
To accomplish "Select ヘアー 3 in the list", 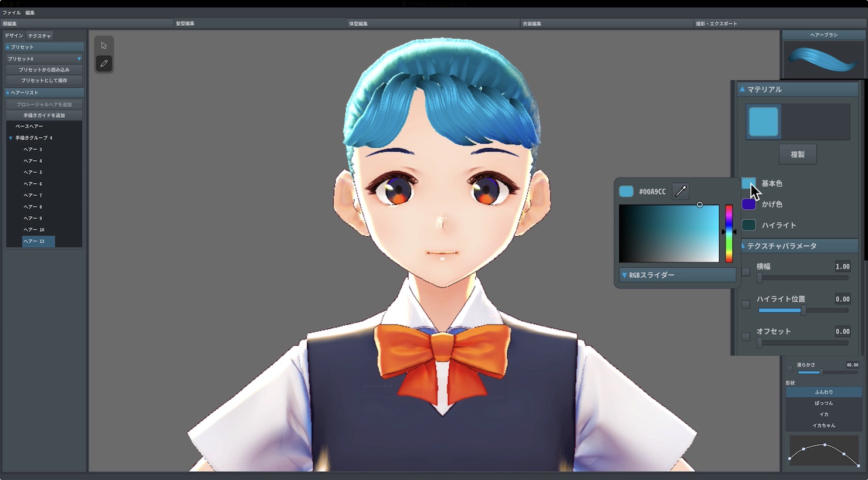I will click(33, 149).
